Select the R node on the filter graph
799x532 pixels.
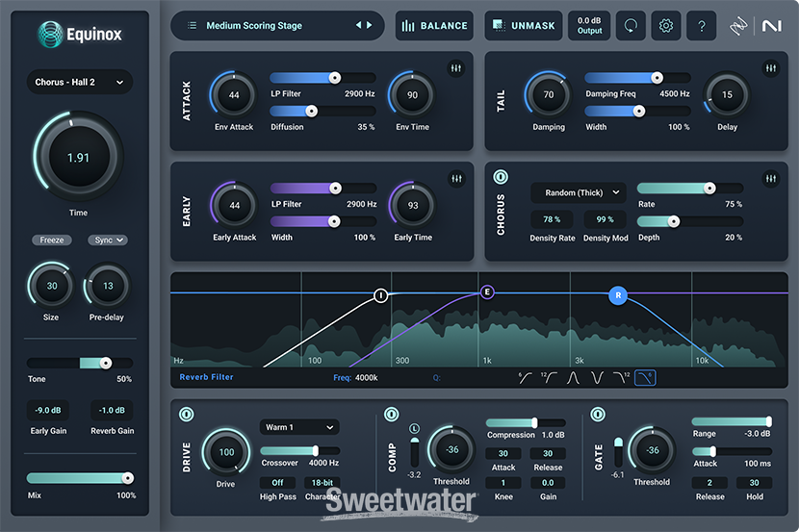[x=617, y=295]
